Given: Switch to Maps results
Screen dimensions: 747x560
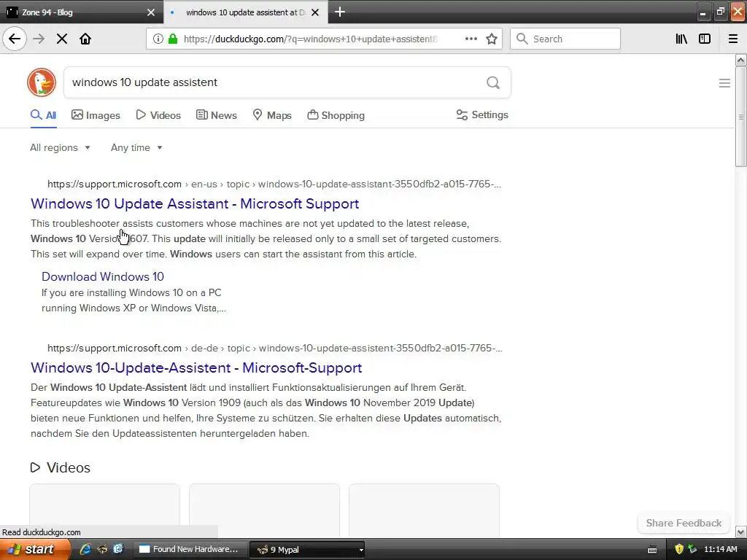Looking at the screenshot, I should [x=272, y=115].
